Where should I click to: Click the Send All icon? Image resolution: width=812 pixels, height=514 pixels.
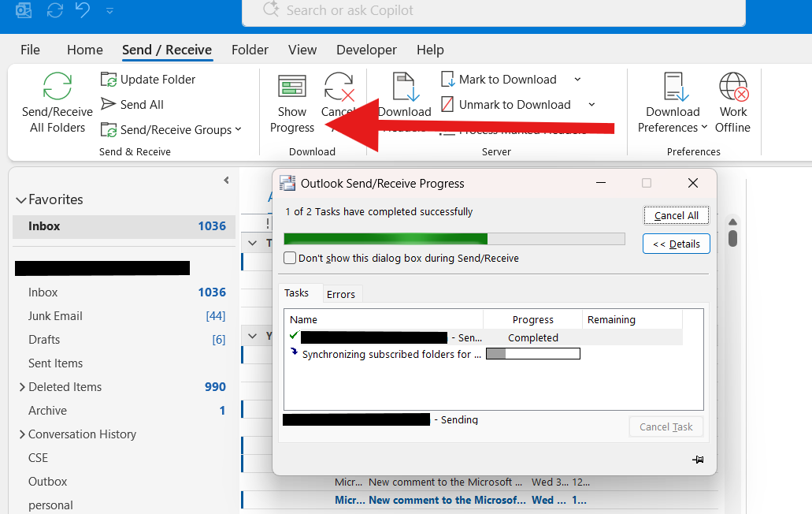108,104
